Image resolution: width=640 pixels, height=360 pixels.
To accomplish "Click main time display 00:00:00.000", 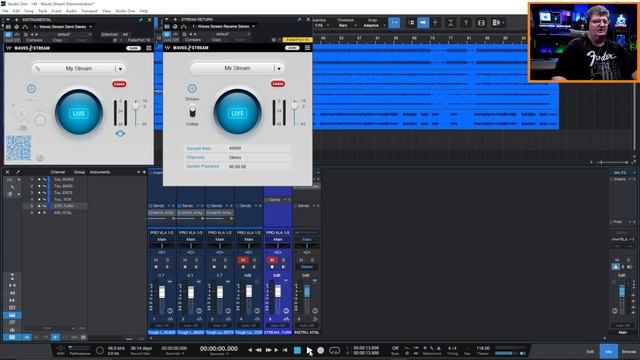I will click(x=219, y=349).
